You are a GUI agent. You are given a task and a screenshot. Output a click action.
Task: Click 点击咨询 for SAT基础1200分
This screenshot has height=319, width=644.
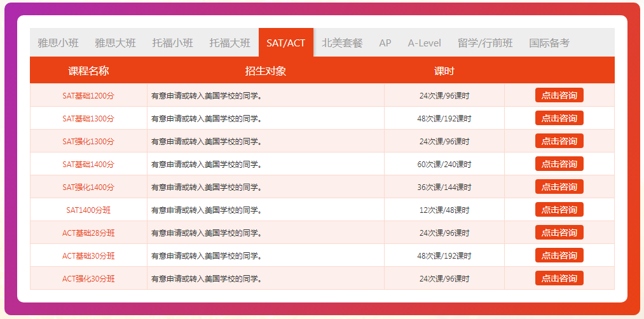coord(559,95)
